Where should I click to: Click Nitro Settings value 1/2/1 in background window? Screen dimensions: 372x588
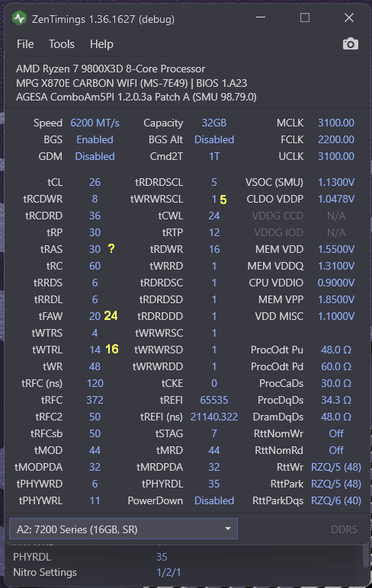(x=168, y=572)
